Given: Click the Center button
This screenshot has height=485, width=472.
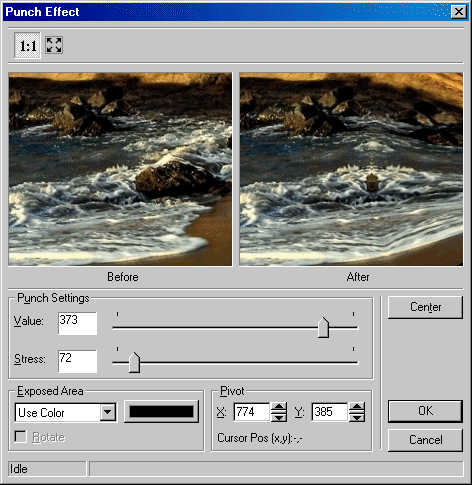Looking at the screenshot, I should 425,307.
